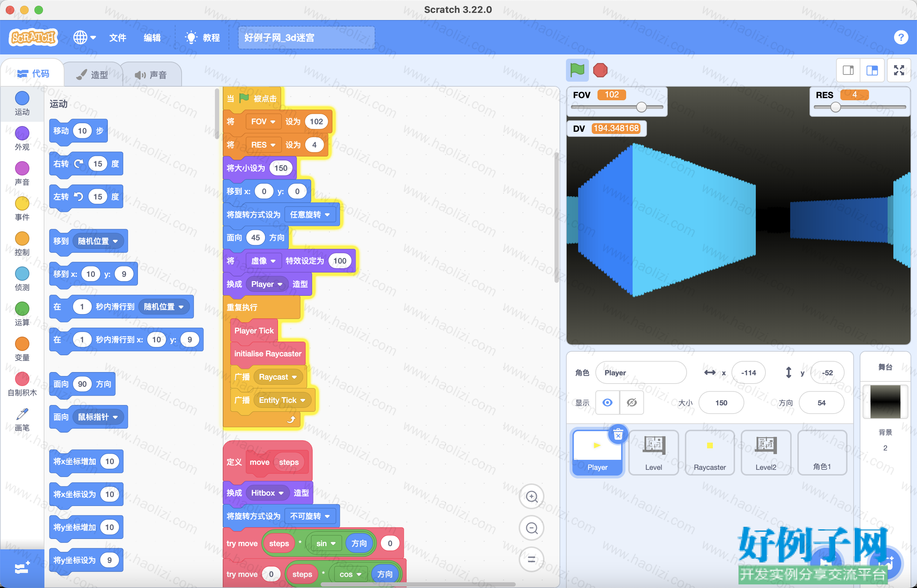Hide the sprite using crossed-eye icon
This screenshot has height=588, width=917.
pyautogui.click(x=632, y=403)
